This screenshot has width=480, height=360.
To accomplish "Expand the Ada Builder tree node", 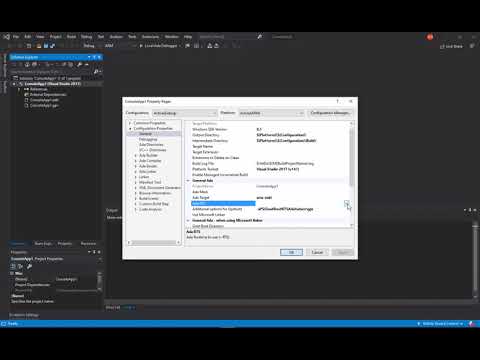I will tap(136, 155).
